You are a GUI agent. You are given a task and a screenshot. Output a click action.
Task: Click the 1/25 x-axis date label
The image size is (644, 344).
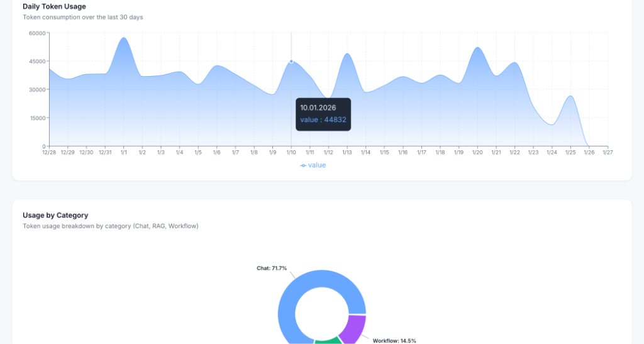(x=570, y=152)
